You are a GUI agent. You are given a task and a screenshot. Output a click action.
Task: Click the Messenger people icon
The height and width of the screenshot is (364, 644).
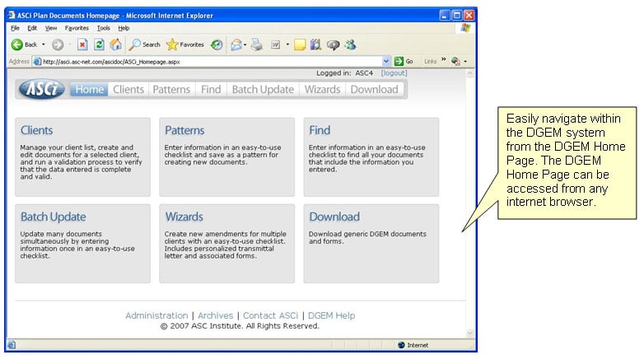350,44
